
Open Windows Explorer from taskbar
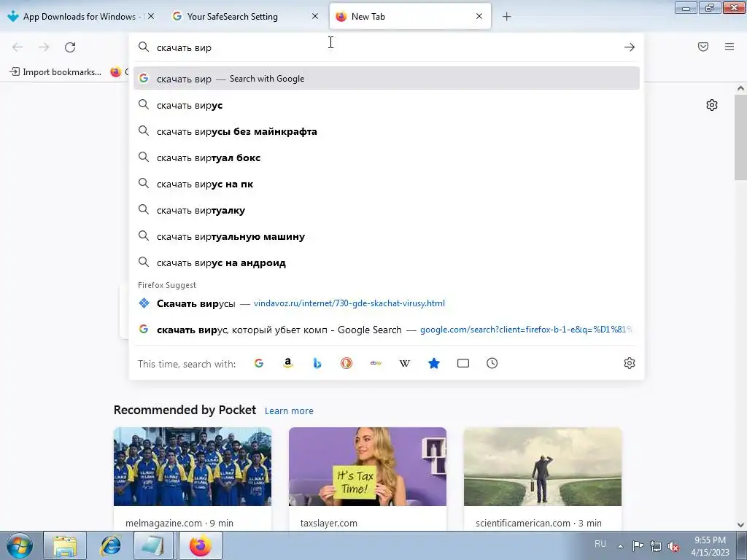tap(65, 545)
